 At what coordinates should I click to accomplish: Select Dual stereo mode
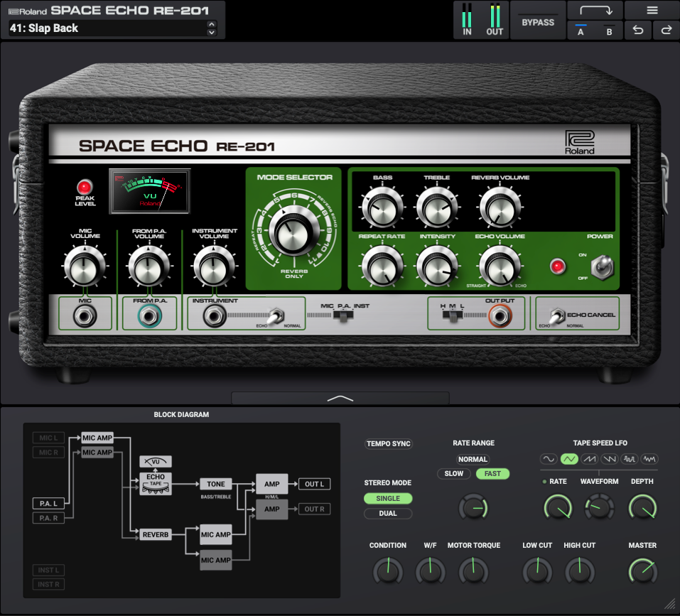click(388, 514)
